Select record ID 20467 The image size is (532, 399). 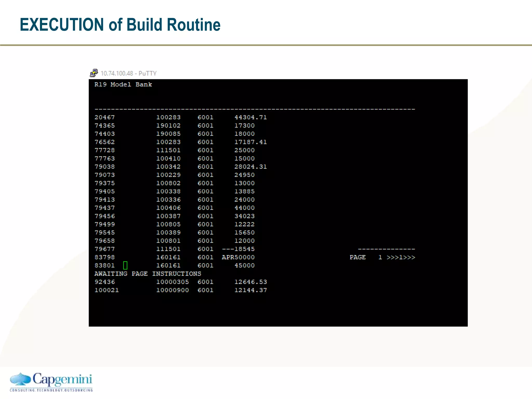(105, 117)
